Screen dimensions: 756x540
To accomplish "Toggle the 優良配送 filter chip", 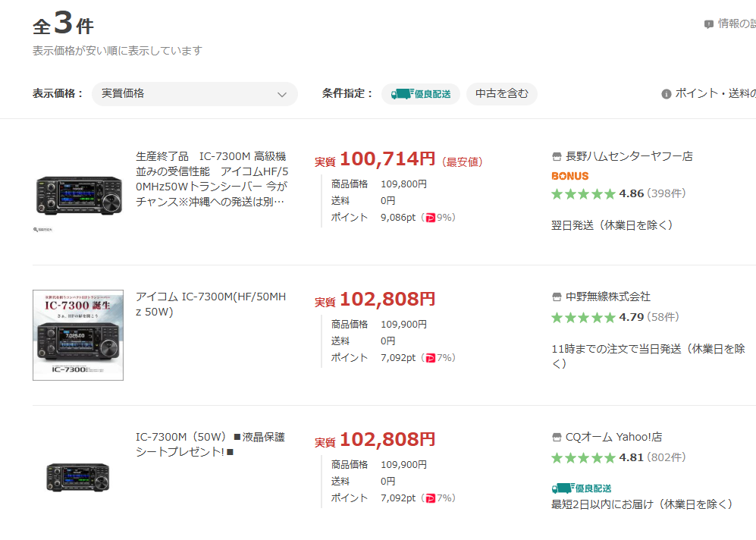I will 421,94.
